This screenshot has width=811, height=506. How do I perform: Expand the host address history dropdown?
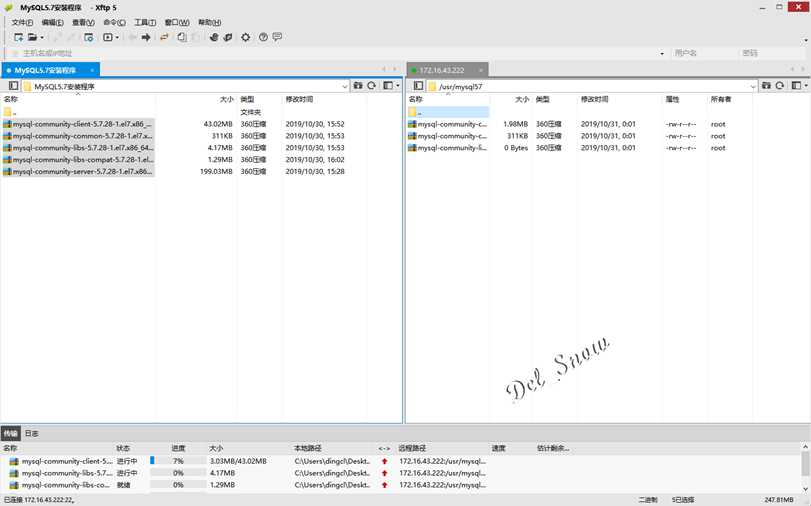click(662, 53)
